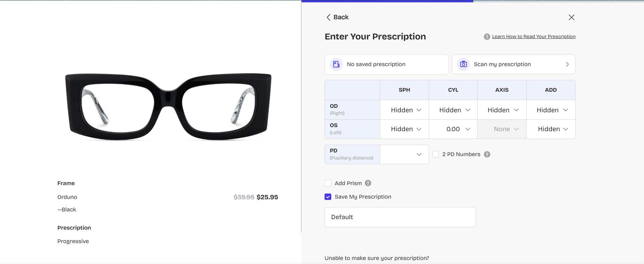Open Learn How to Read Your Prescription link
This screenshot has height=264, width=644.
[x=534, y=37]
